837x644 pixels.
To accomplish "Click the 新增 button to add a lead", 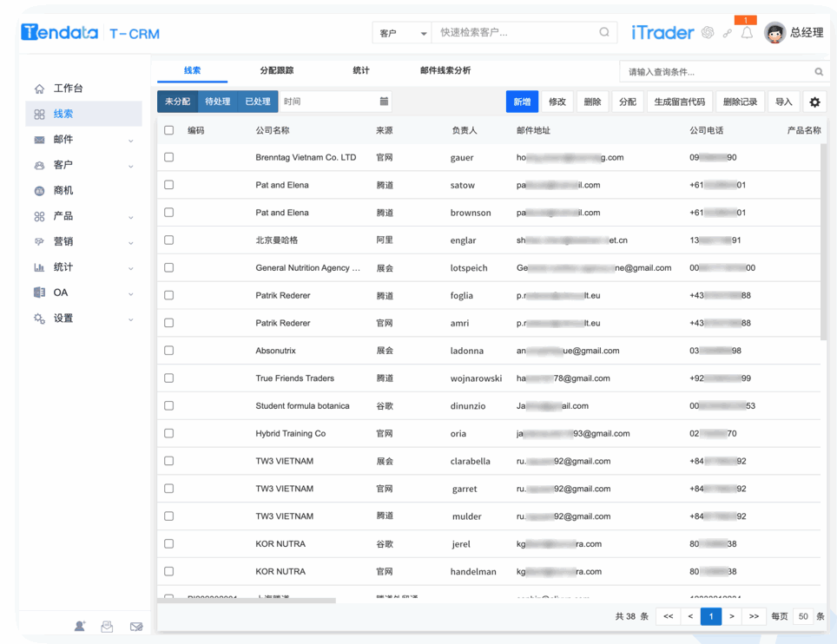I will coord(521,102).
